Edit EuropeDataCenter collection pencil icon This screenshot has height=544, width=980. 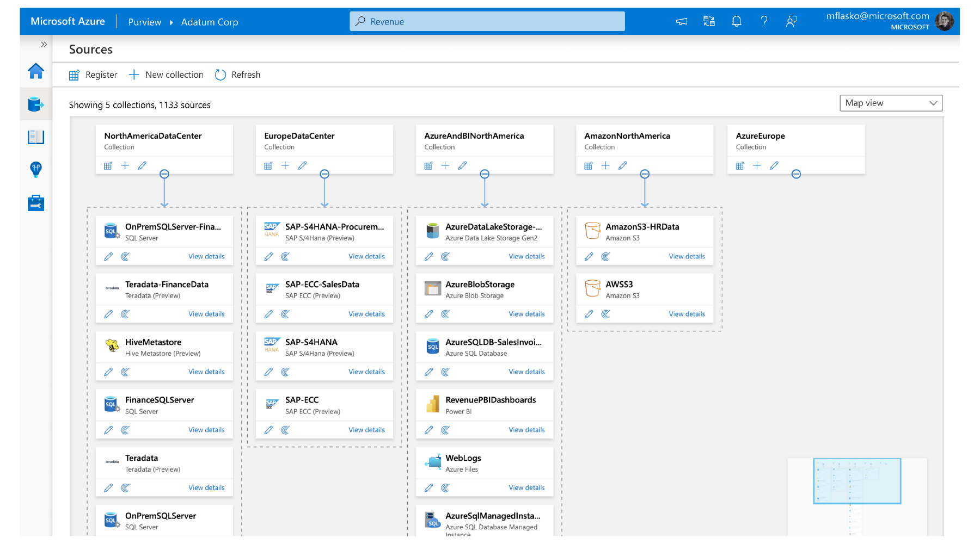(x=302, y=165)
